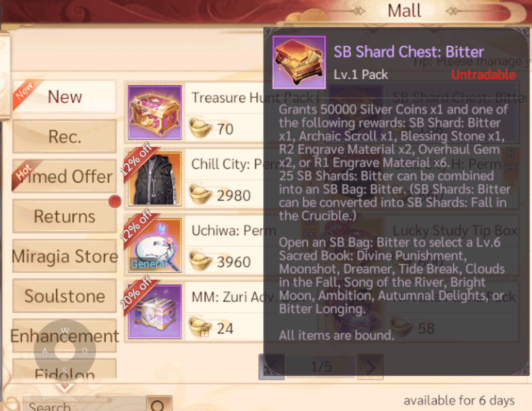Open the Timed Offer hot tab

[65, 176]
